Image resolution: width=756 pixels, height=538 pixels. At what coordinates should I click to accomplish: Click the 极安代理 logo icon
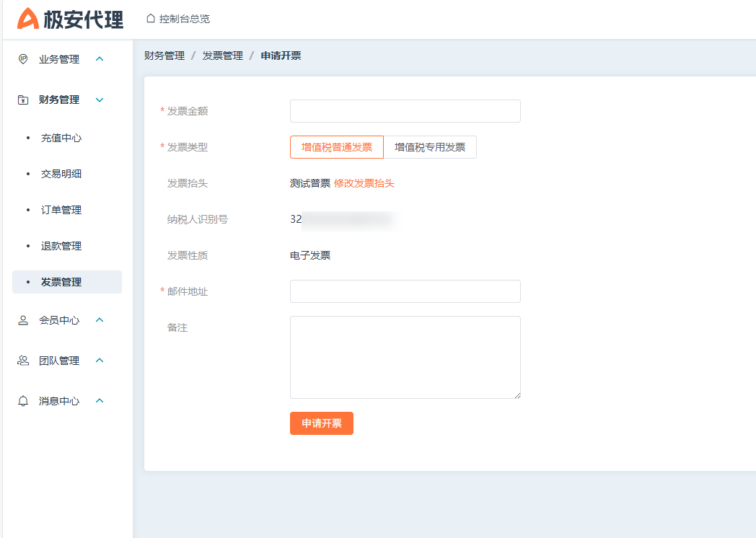tap(28, 19)
